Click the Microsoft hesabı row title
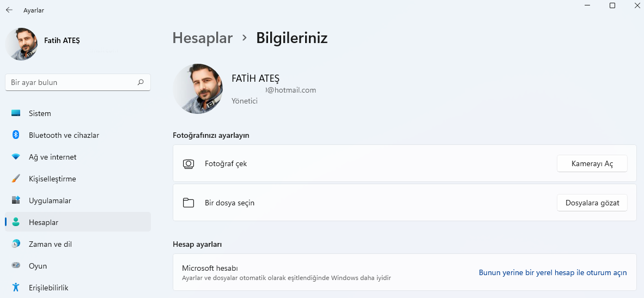The image size is (644, 298). pyautogui.click(x=210, y=269)
